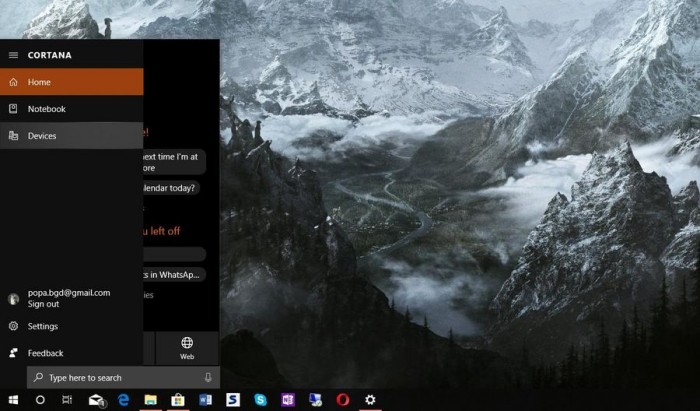Viewport: 700px width, 411px height.
Task: Click the Settings gear icon in Cortana
Action: click(x=13, y=326)
